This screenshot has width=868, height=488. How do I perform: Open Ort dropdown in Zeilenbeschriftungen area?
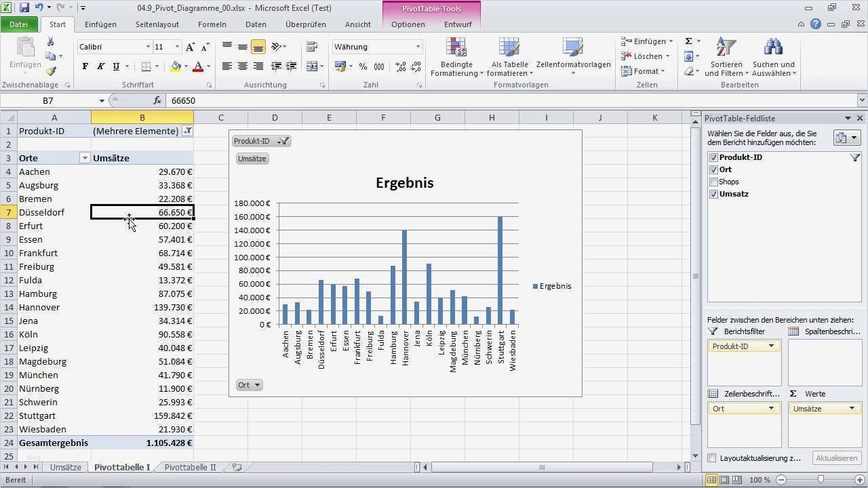click(x=771, y=409)
